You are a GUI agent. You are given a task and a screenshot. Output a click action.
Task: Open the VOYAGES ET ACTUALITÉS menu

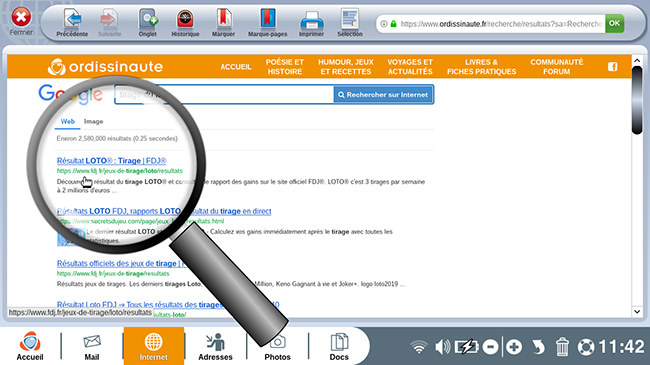click(410, 67)
